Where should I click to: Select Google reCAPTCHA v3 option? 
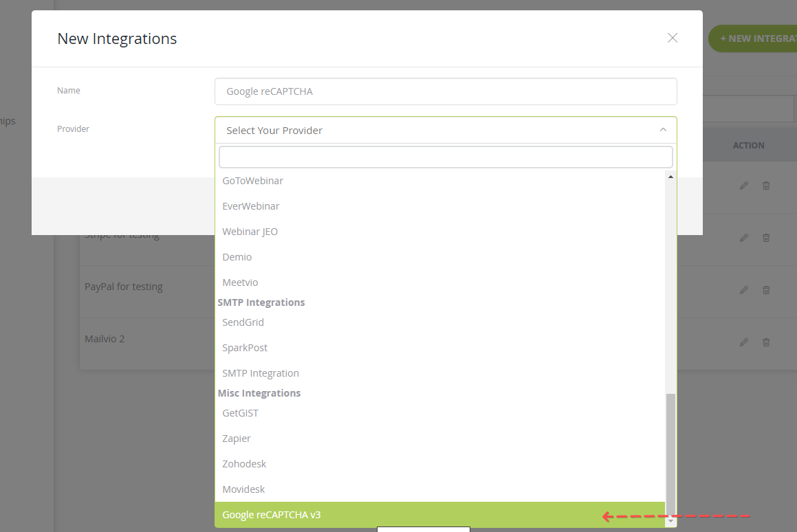tap(440, 515)
